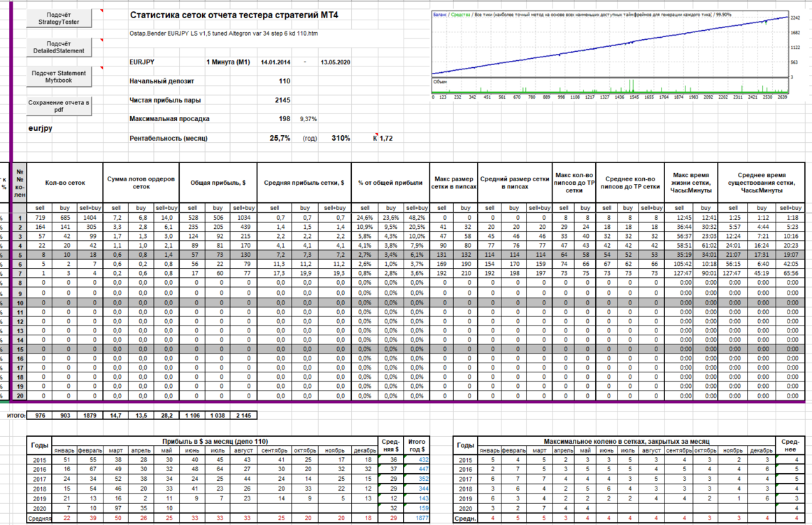812x525 pixels.
Task: Select the 'Средняя' row label in profit table
Action: click(x=39, y=518)
